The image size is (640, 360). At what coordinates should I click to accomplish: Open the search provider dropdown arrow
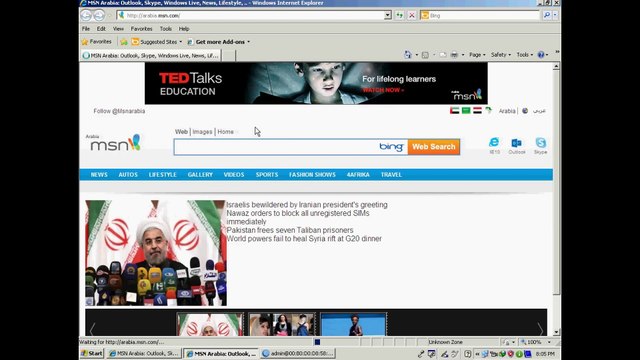555,16
